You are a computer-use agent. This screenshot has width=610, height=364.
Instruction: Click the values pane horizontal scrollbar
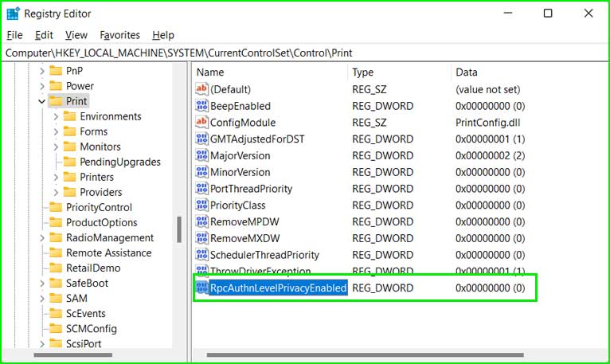[x=366, y=354]
